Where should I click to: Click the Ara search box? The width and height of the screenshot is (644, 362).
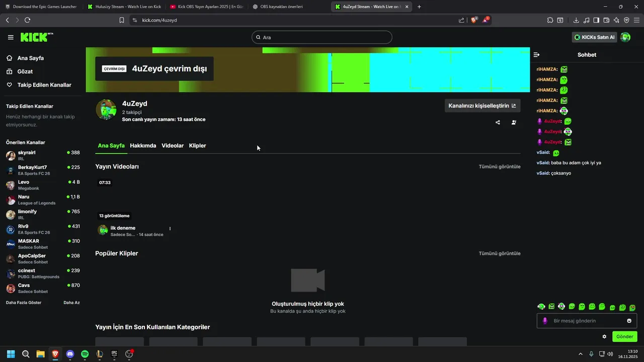click(x=322, y=37)
